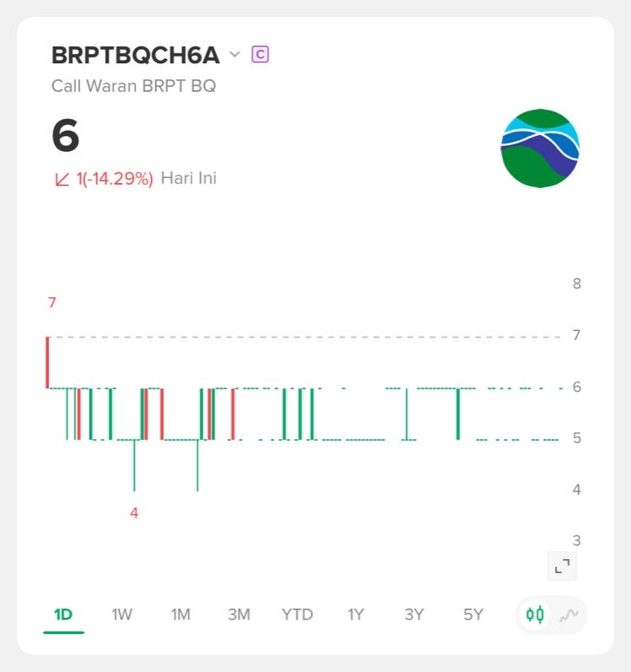Click the red high-price label 7
631x672 pixels.
click(52, 303)
